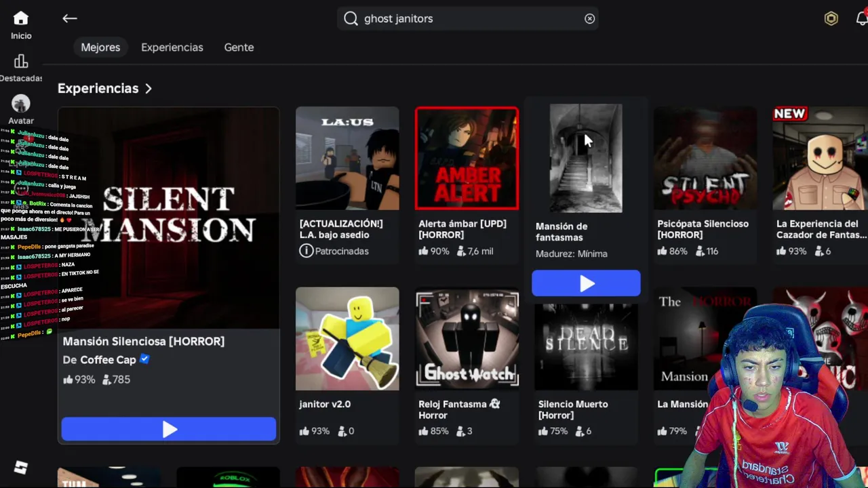Click the 75% like icon under Silencio Muerto
The height and width of the screenshot is (488, 868).
click(x=542, y=431)
